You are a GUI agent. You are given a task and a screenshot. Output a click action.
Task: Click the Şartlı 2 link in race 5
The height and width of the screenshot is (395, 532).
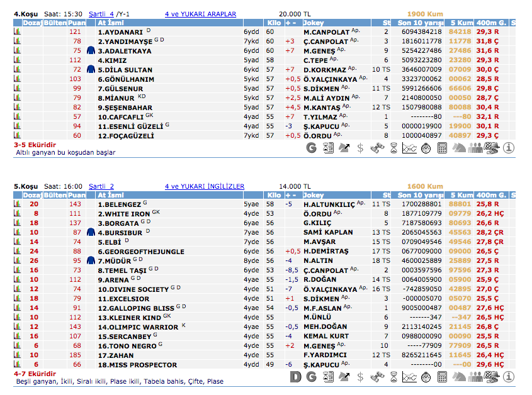pyautogui.click(x=101, y=186)
